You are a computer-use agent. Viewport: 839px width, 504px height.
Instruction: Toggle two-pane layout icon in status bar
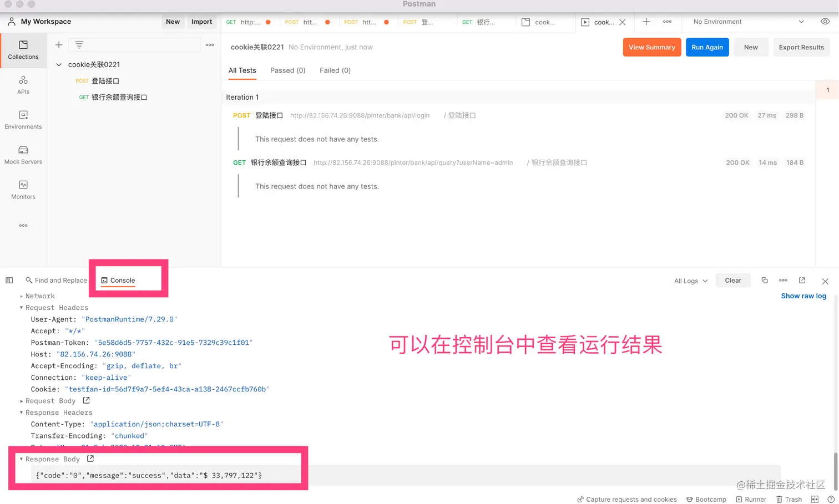(x=815, y=499)
